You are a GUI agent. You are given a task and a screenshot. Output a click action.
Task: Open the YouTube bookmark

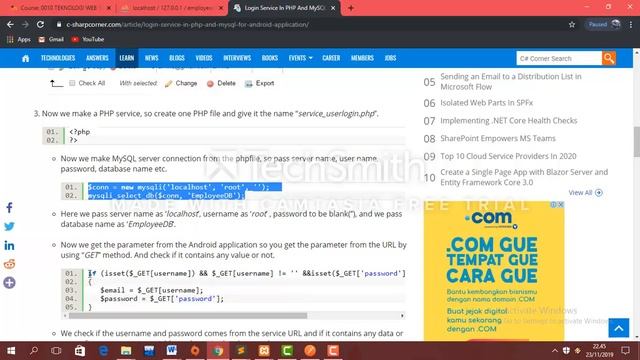[x=88, y=39]
